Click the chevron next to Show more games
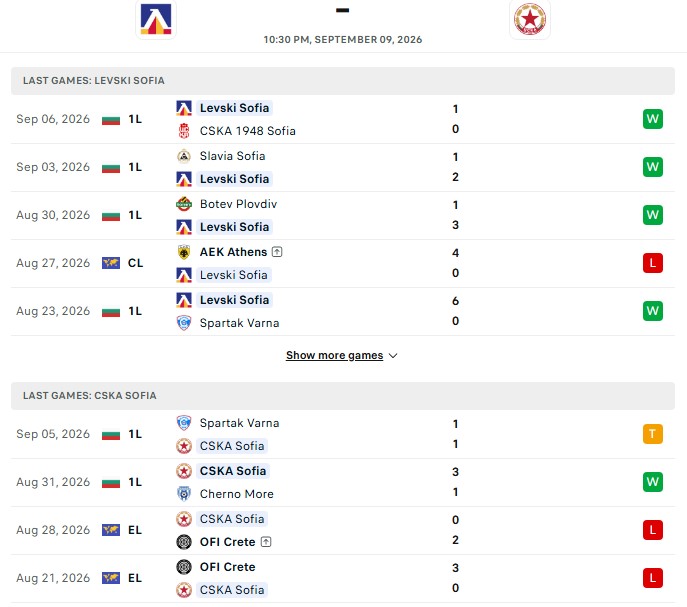 (x=393, y=356)
